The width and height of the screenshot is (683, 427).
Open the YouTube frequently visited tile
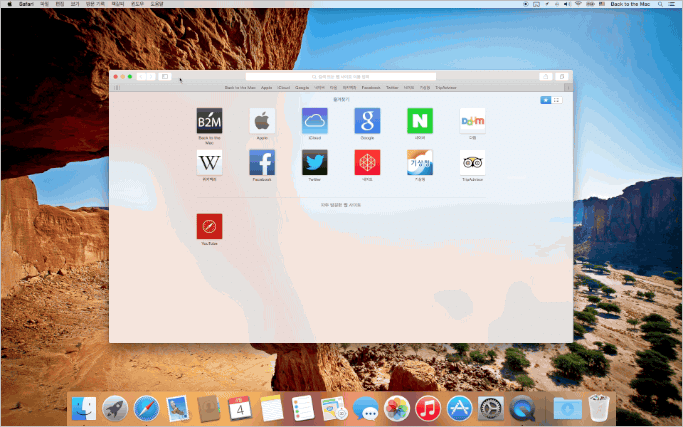(209, 226)
